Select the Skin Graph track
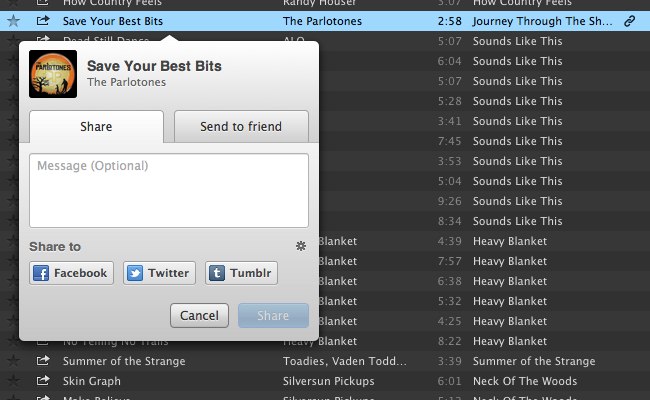This screenshot has width=650, height=400. pyautogui.click(x=92, y=381)
